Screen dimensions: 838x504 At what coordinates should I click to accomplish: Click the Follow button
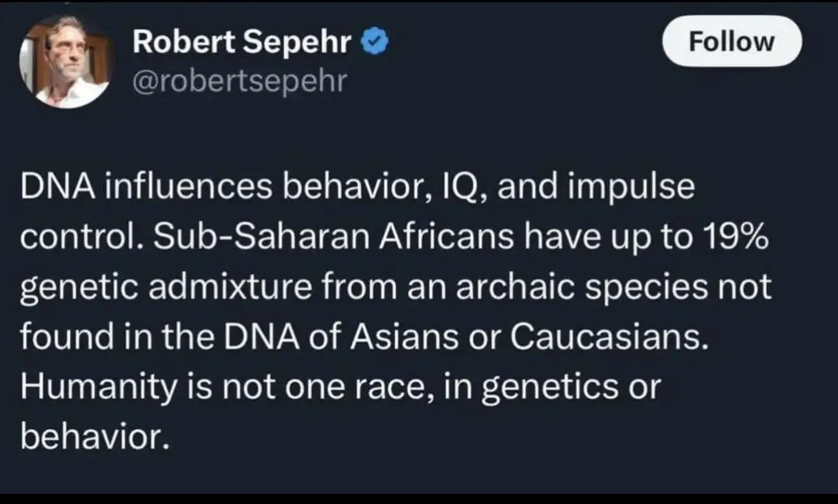tap(732, 41)
